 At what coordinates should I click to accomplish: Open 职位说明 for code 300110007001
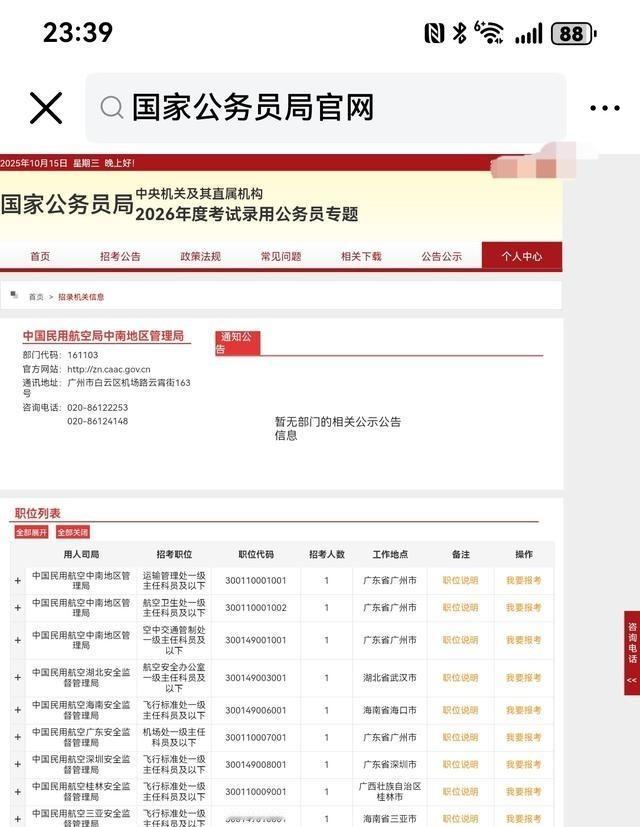[x=460, y=737]
